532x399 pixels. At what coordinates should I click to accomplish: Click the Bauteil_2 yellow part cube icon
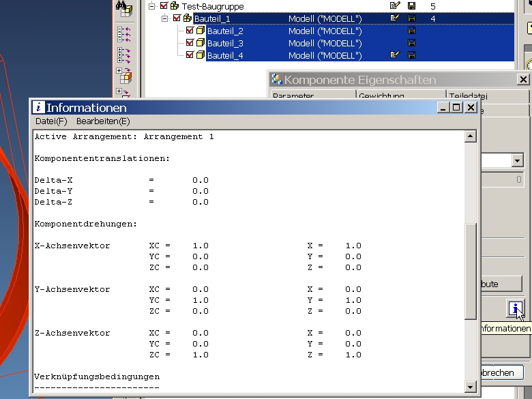pyautogui.click(x=201, y=31)
